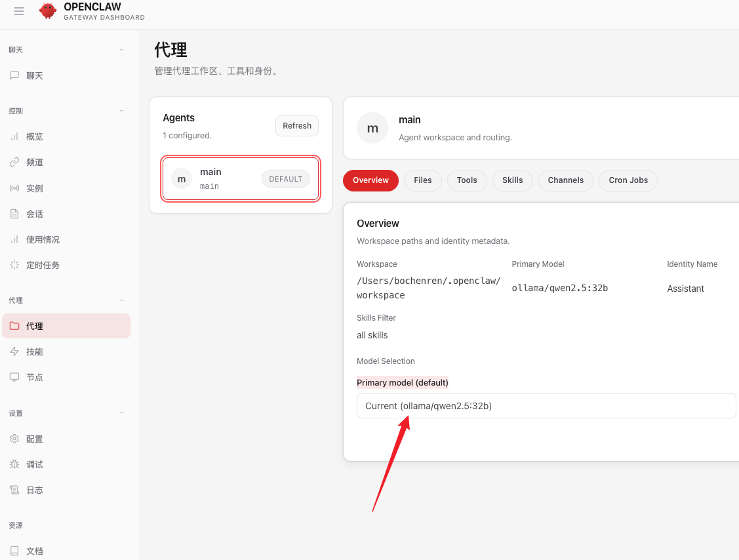Image resolution: width=739 pixels, height=560 pixels.
Task: Open 技能 skills lightning icon
Action: [x=14, y=352]
